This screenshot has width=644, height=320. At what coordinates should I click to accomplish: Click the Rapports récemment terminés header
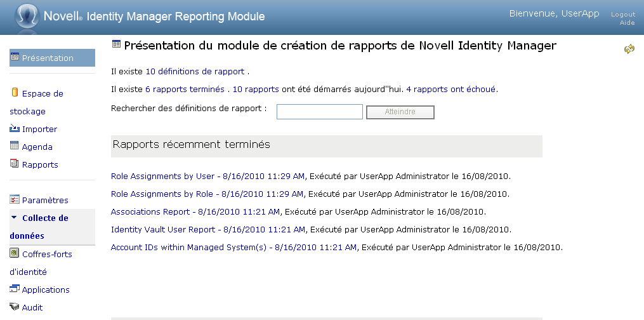tap(327, 146)
